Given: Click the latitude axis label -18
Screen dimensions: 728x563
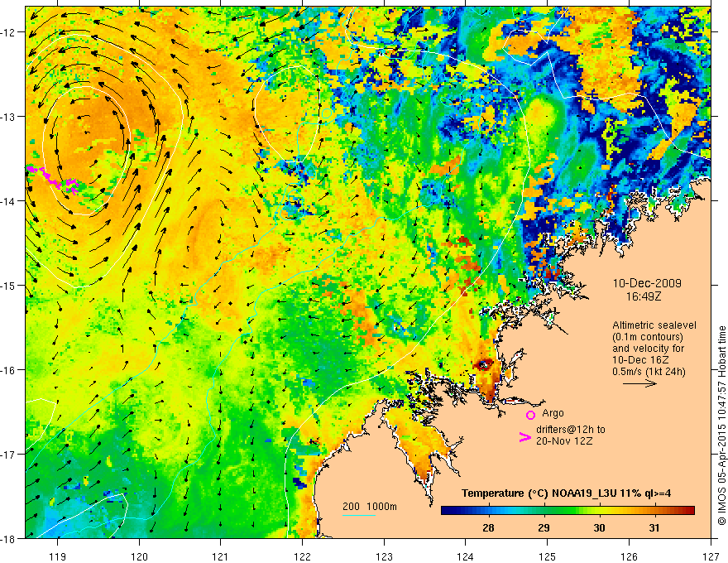Looking at the screenshot, I should [8, 538].
